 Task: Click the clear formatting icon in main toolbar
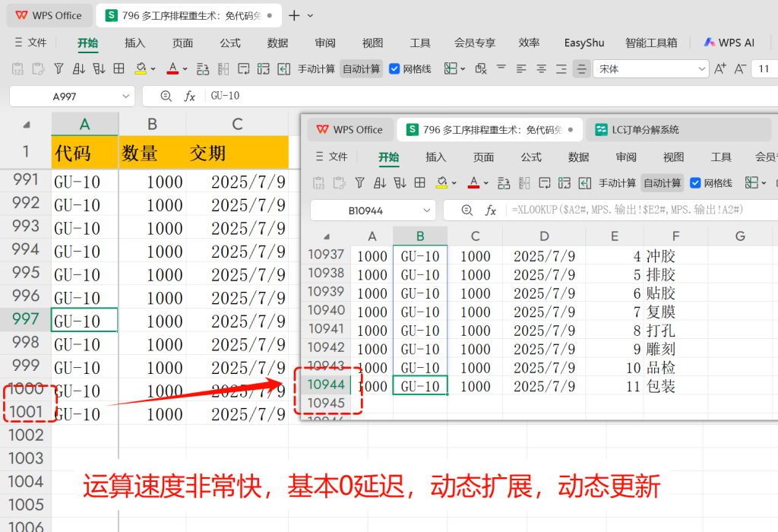pyautogui.click(x=481, y=68)
